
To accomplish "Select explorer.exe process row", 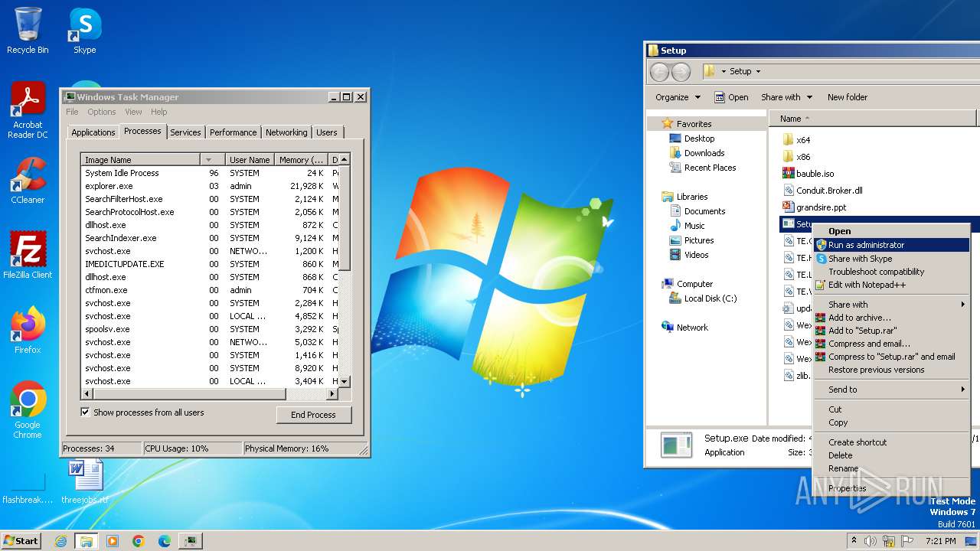I will 210,186.
